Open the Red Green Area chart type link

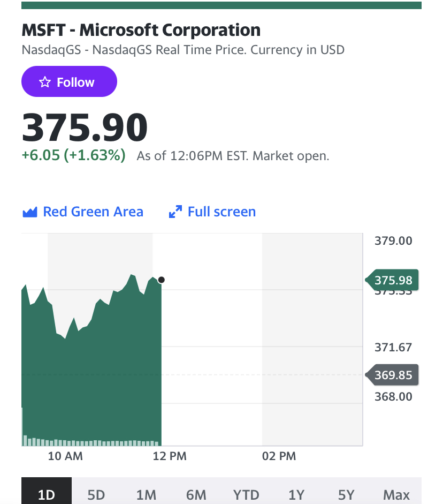(x=83, y=212)
